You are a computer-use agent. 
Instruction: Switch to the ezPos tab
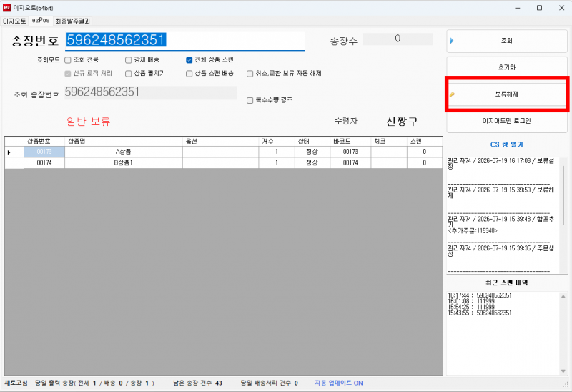point(41,21)
